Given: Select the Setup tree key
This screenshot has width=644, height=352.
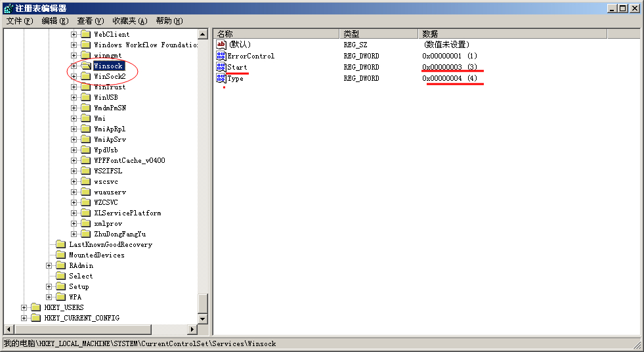Looking at the screenshot, I should [79, 287].
